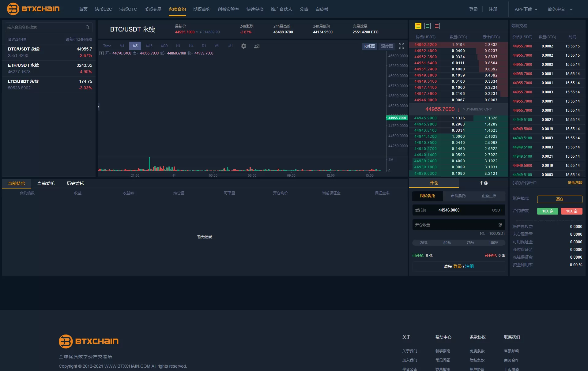Set position size to 50%
Viewport: 588px width, 371px height.
tap(447, 243)
